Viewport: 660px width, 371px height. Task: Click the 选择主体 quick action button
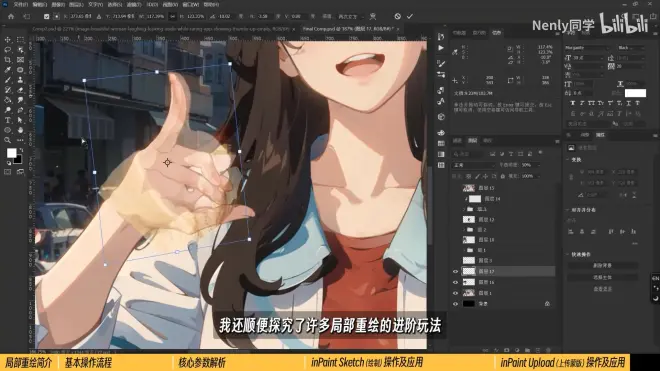click(602, 278)
